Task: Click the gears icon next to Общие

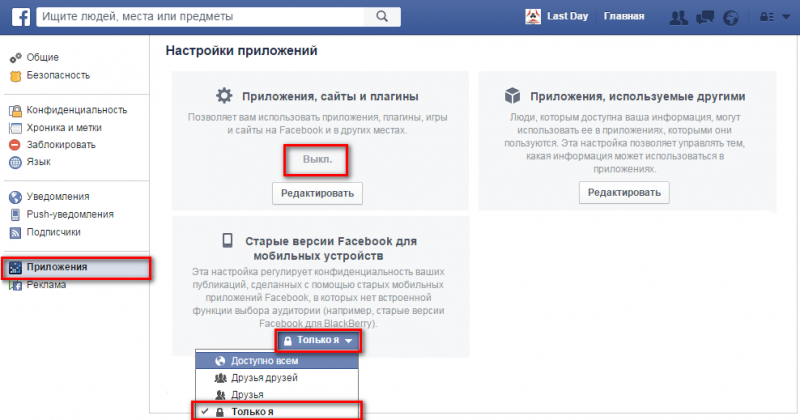Action: pyautogui.click(x=15, y=58)
